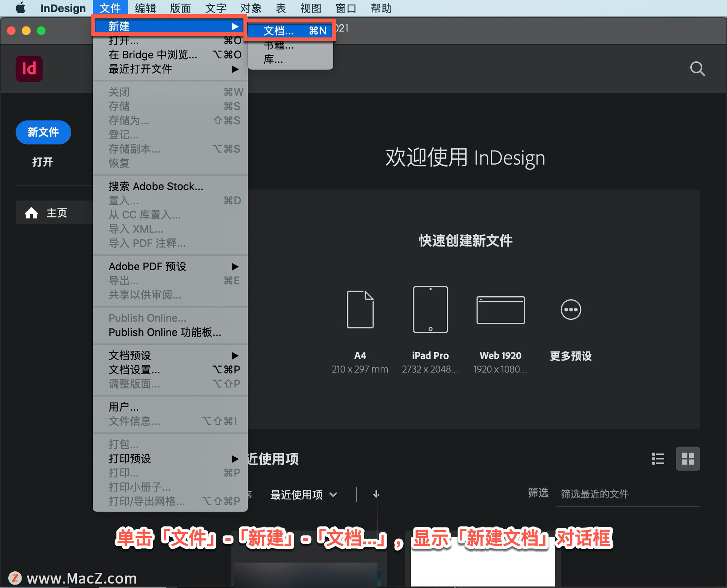This screenshot has width=727, height=588.
Task: Expand 打印预设 submenu
Action: click(x=170, y=459)
